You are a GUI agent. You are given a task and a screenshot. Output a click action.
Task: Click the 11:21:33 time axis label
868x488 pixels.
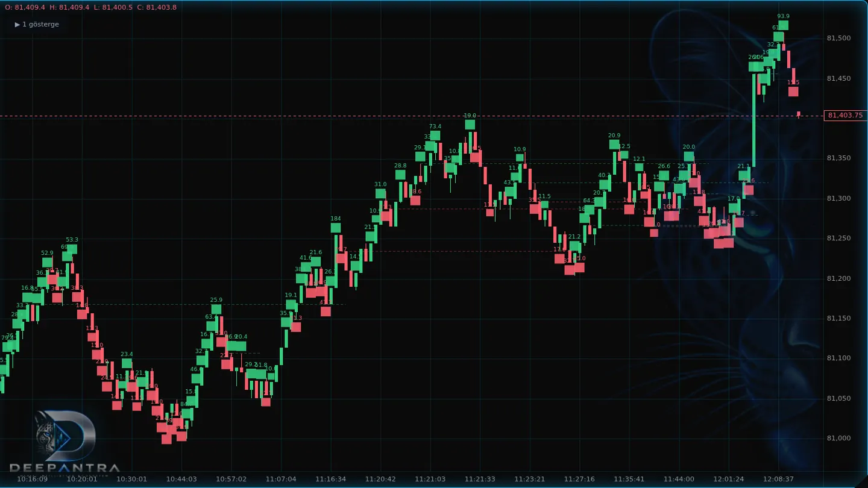coord(480,479)
